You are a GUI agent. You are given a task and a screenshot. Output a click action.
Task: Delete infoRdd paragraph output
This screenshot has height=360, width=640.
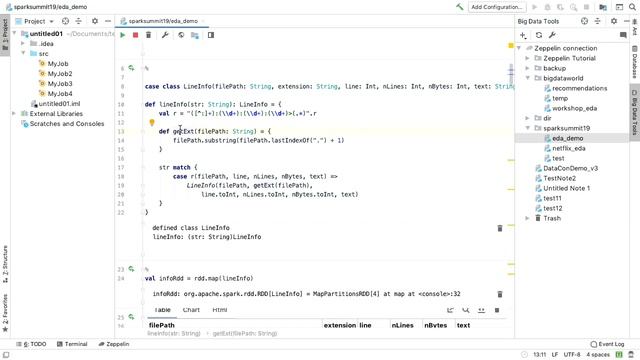pyautogui.click(x=500, y=294)
